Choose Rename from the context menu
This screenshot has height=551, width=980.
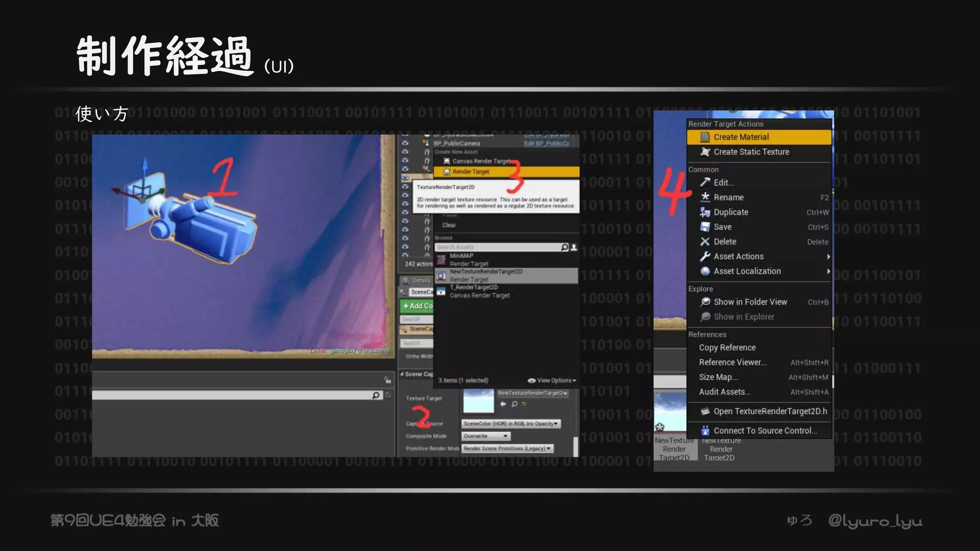pyautogui.click(x=728, y=198)
